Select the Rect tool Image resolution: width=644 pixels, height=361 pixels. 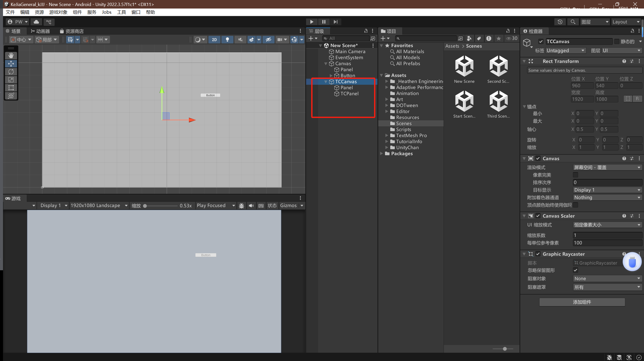tap(11, 88)
